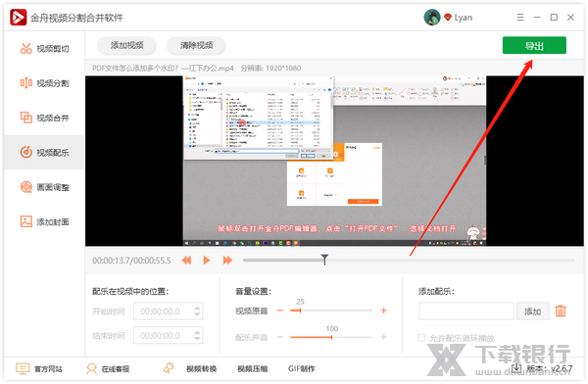Lower 配乐声音 volume with minus icon
The image size is (588, 384).
tap(280, 337)
